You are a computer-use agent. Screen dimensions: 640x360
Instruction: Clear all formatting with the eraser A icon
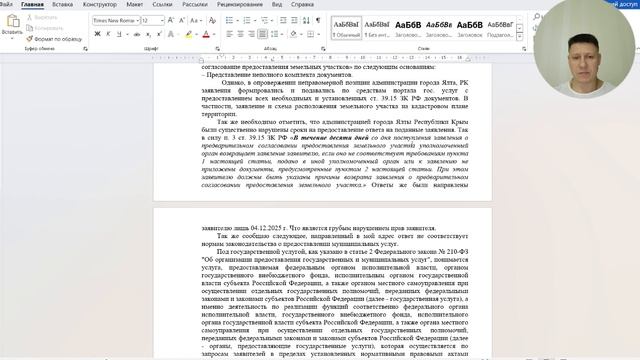[x=212, y=20]
